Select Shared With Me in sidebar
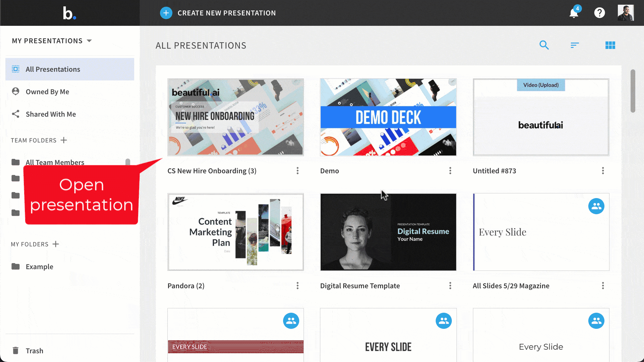Screen dimensions: 644x362 pyautogui.click(x=70, y=114)
